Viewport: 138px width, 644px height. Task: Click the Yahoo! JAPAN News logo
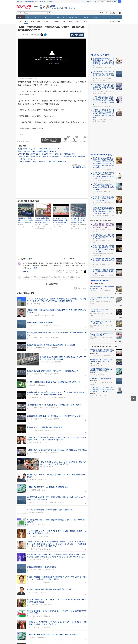pyautogui.click(x=27, y=7)
